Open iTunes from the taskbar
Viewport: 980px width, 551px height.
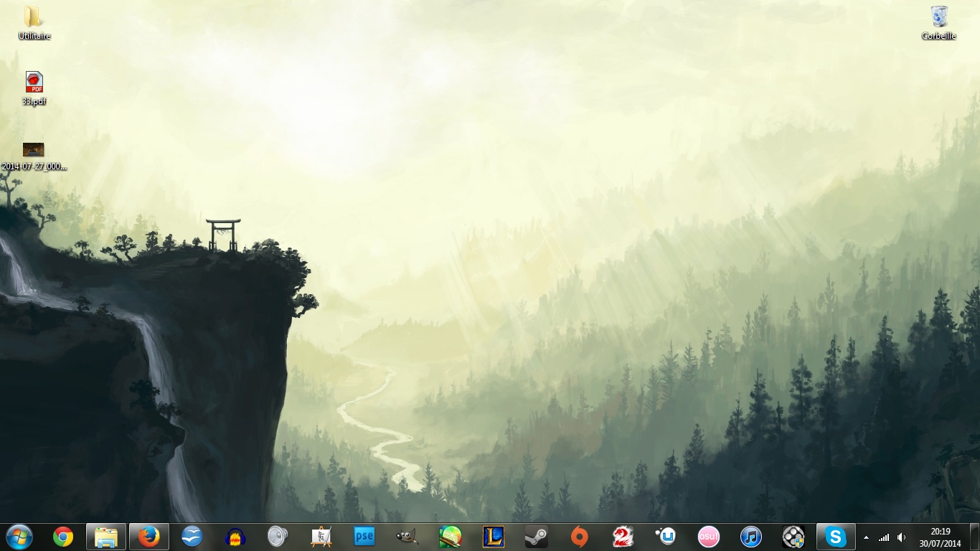[x=751, y=537]
